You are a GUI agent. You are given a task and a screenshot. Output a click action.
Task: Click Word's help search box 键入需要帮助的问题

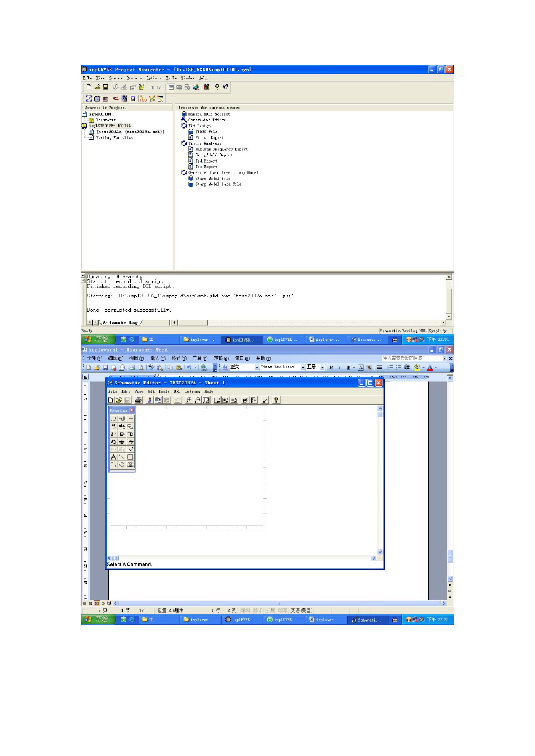click(x=412, y=358)
